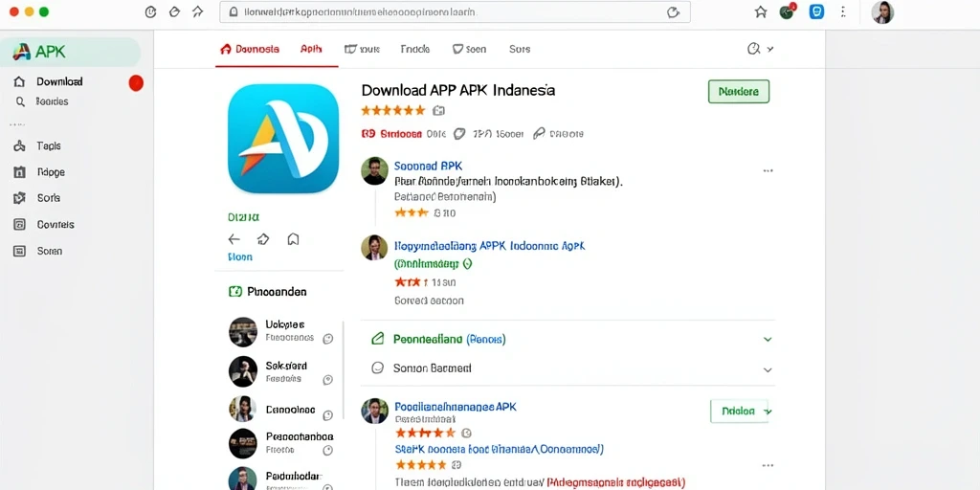The image size is (980, 490).
Task: Click the large blue app icon
Action: tap(283, 138)
